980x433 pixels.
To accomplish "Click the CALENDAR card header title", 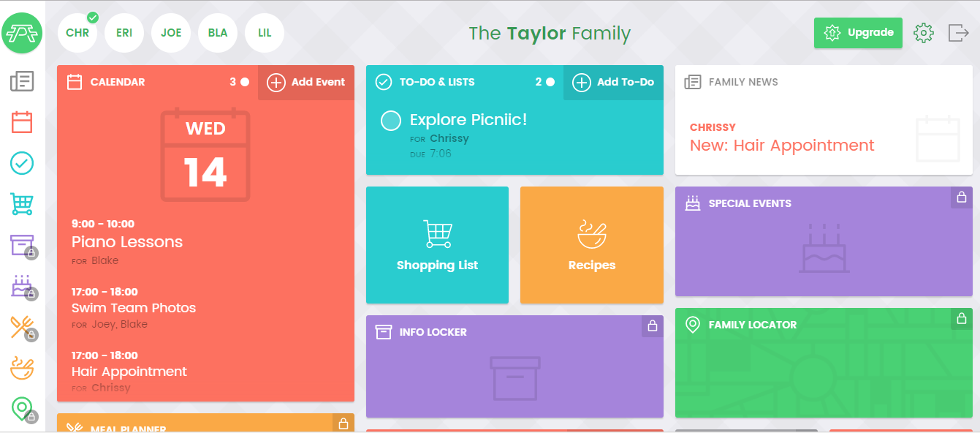I will tap(118, 83).
